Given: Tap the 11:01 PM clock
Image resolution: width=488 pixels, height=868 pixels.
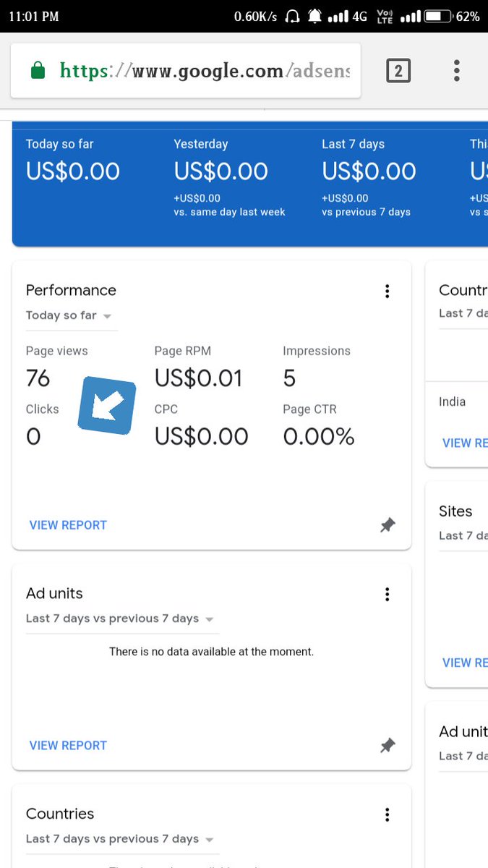Looking at the screenshot, I should point(34,16).
